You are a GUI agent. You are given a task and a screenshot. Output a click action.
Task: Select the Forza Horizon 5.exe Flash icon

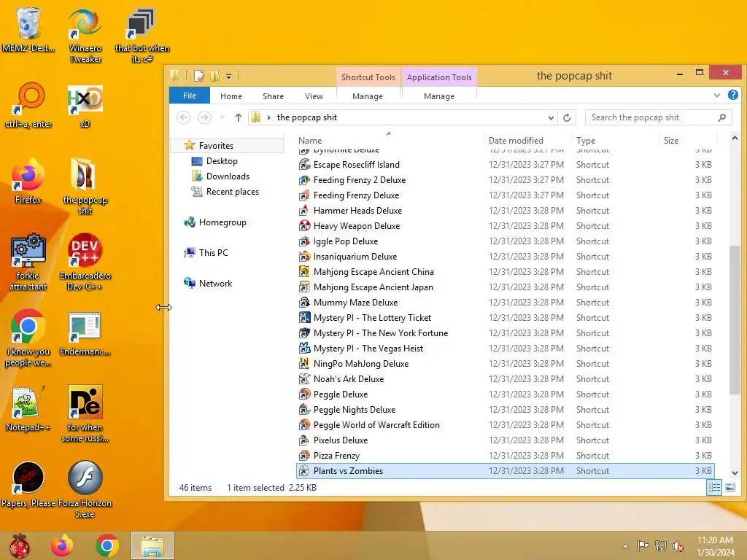(x=85, y=489)
